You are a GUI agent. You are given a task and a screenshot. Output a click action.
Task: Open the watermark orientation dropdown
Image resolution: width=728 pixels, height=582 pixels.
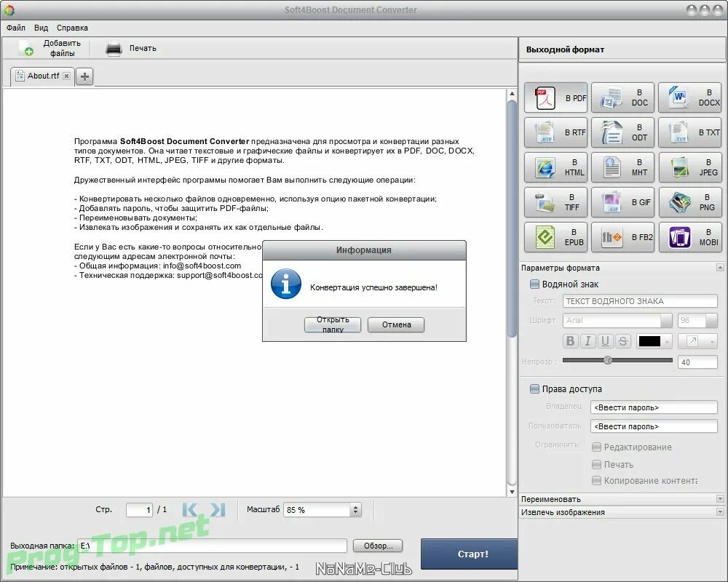(x=698, y=342)
